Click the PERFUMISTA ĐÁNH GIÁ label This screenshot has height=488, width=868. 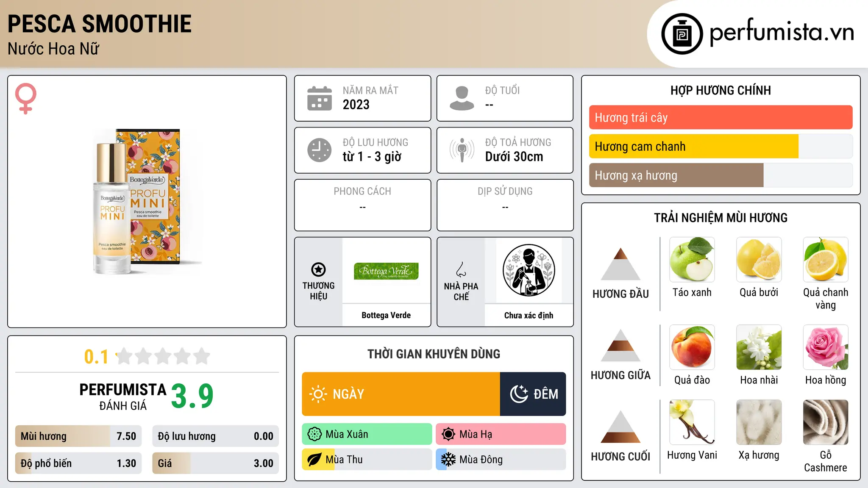(x=123, y=396)
